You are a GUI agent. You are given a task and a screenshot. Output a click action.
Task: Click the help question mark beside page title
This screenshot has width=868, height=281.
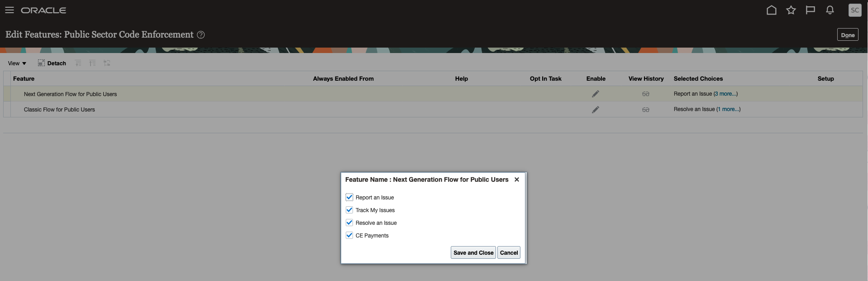coord(201,35)
